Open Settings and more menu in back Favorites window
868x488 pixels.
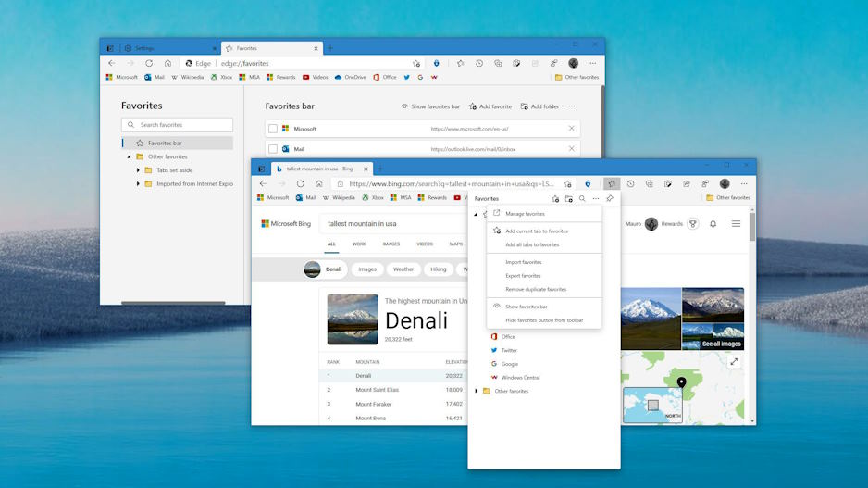pyautogui.click(x=593, y=63)
